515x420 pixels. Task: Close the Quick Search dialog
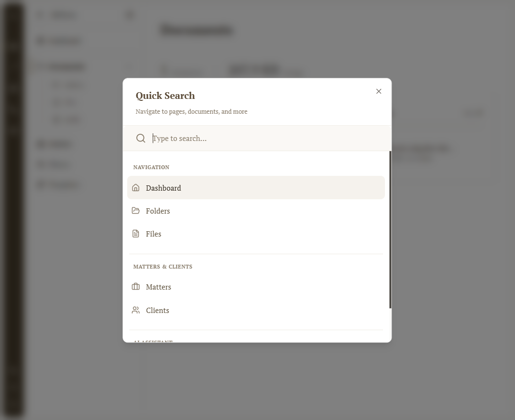click(x=379, y=91)
